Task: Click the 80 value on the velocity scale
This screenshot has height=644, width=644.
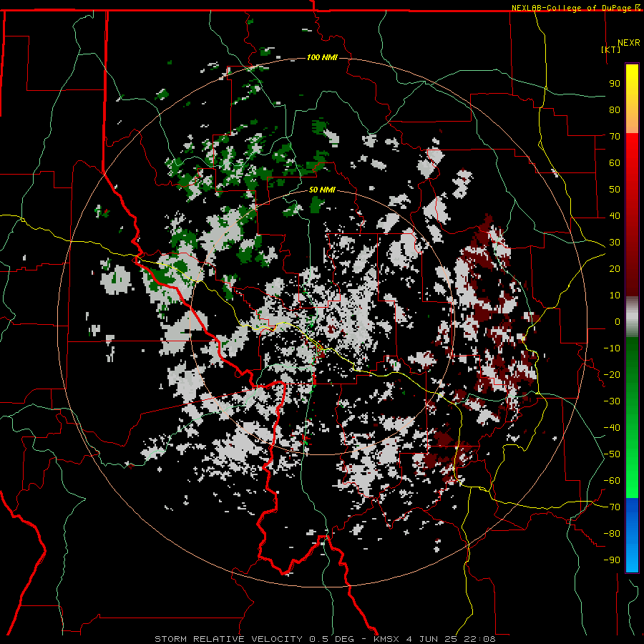Action: point(615,109)
